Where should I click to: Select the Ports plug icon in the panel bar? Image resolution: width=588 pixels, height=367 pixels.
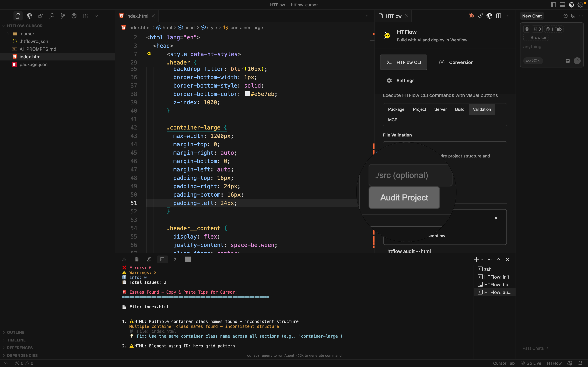(175, 259)
